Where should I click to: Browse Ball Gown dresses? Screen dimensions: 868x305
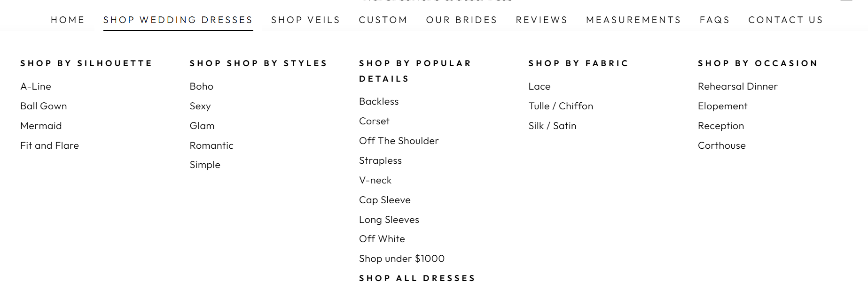44,106
